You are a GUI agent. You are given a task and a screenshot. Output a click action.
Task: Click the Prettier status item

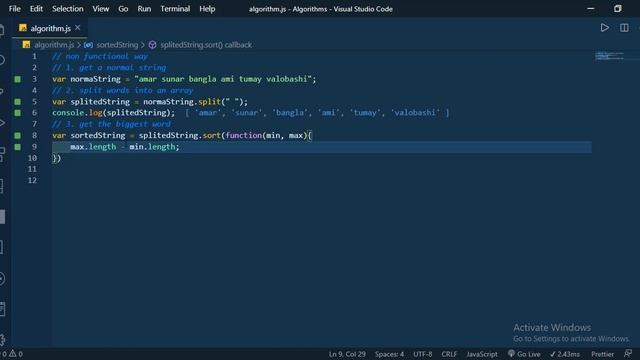pos(602,354)
